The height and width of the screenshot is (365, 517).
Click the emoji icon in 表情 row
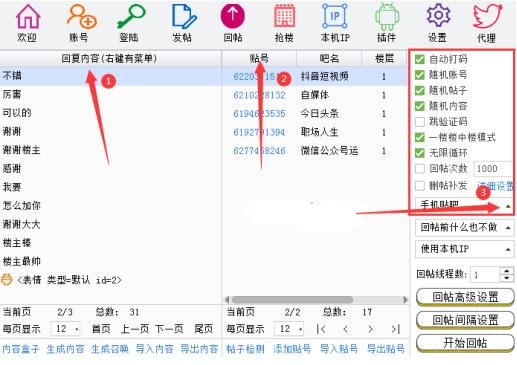[x=7, y=279]
